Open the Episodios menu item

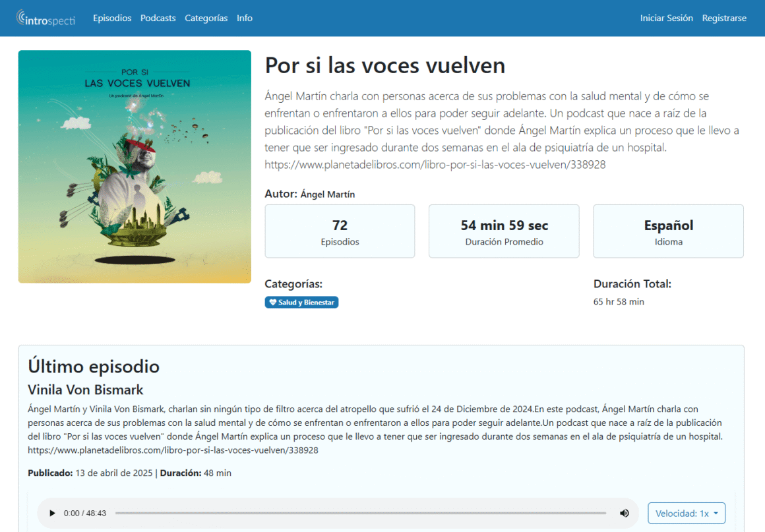pyautogui.click(x=112, y=18)
